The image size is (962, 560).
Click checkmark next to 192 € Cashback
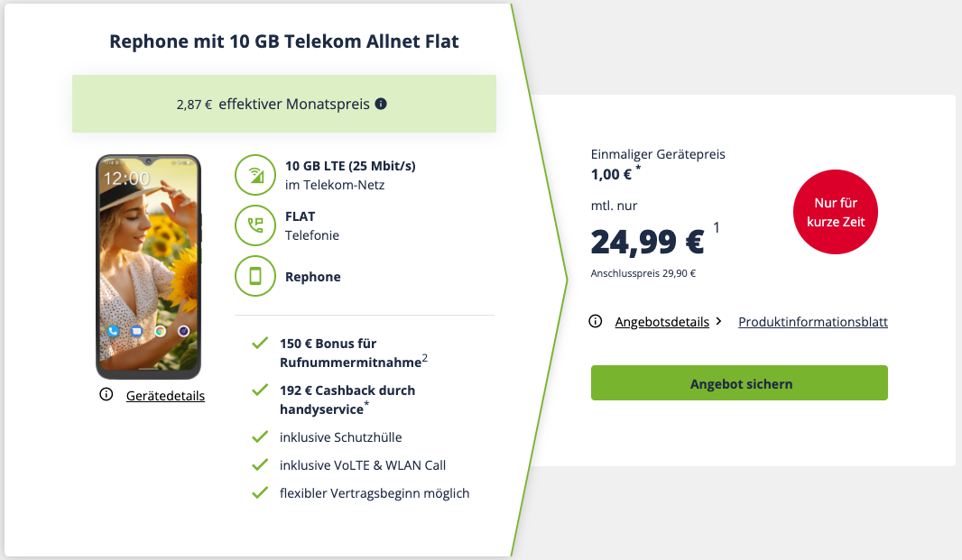(x=260, y=390)
